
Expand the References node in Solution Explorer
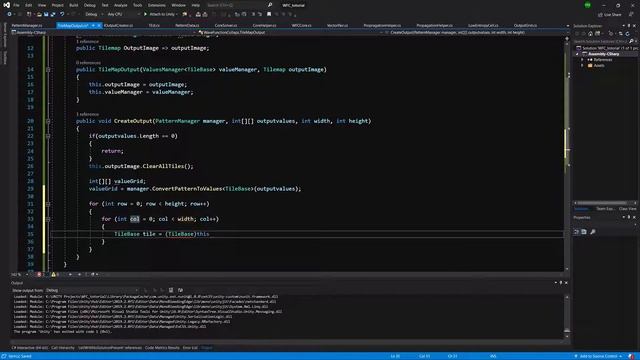tap(582, 60)
